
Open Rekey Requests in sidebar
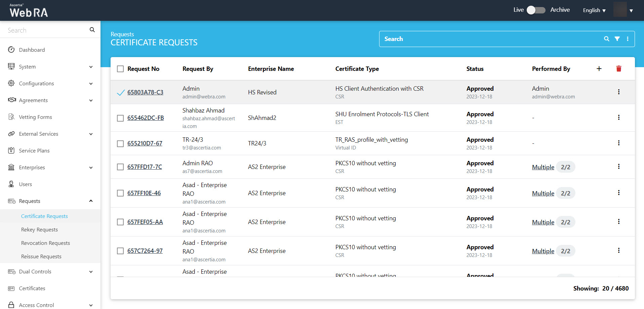[x=39, y=230]
